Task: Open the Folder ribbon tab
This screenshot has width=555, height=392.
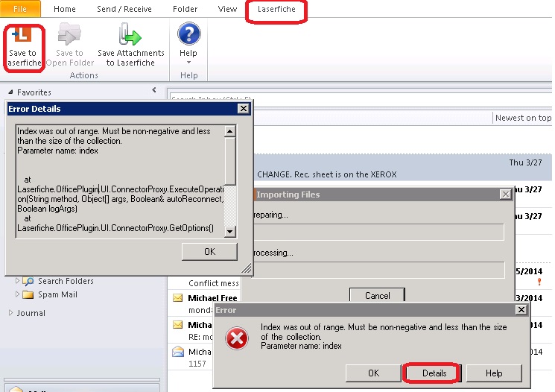Action: click(x=185, y=9)
